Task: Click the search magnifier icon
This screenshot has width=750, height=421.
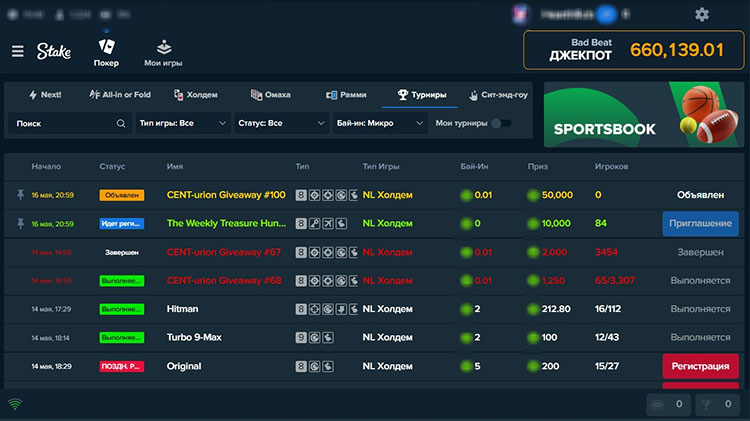Action: 121,123
